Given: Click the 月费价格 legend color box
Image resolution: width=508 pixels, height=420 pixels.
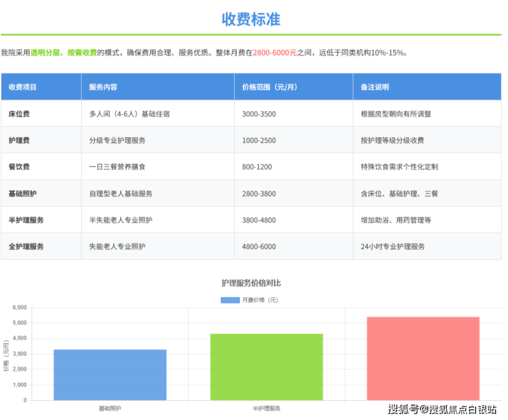Looking at the screenshot, I should coord(230,300).
